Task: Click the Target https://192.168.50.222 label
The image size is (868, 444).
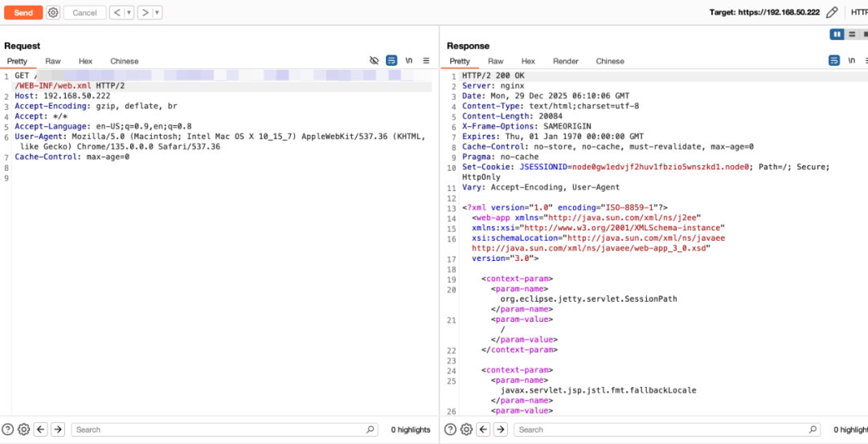Action: coord(764,12)
